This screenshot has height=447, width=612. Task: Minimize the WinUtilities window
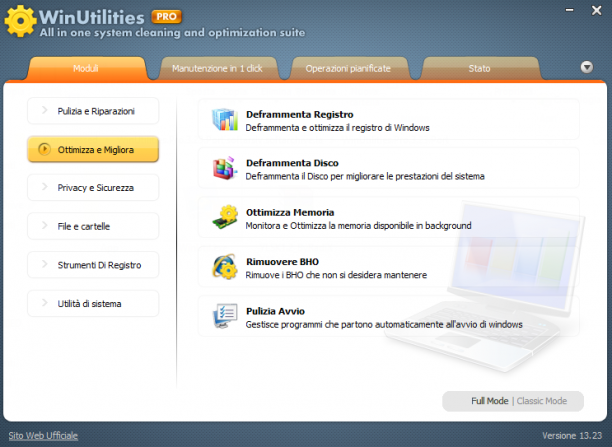[569, 10]
